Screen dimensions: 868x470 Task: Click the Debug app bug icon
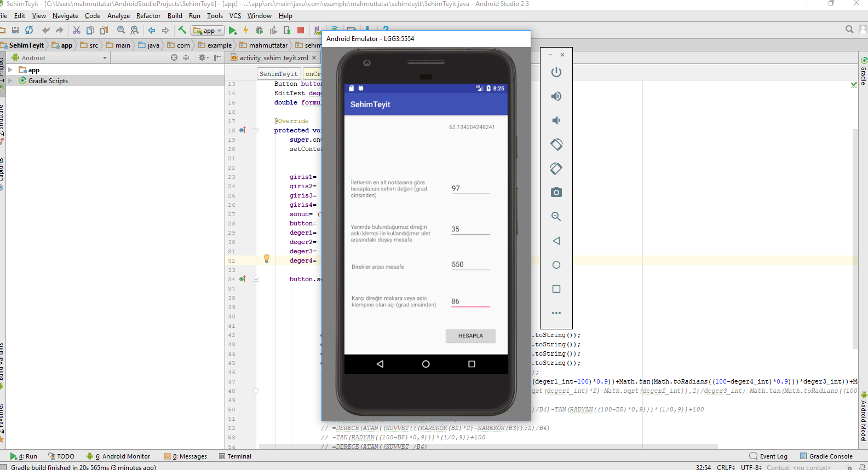coord(259,31)
